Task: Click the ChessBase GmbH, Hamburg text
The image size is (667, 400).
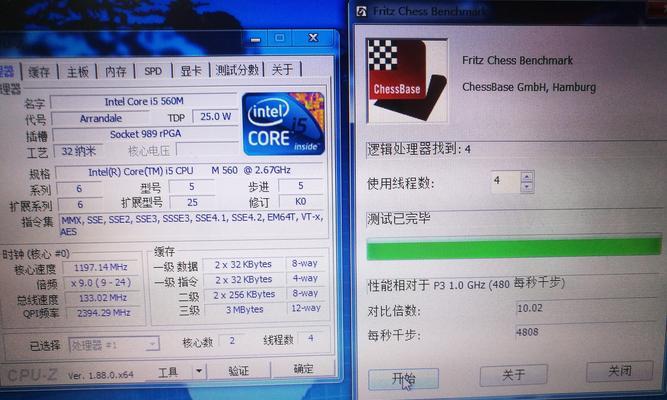Action: (529, 87)
